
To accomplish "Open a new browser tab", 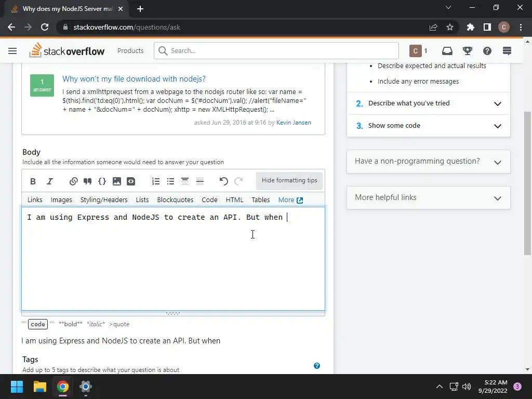I will (140, 9).
